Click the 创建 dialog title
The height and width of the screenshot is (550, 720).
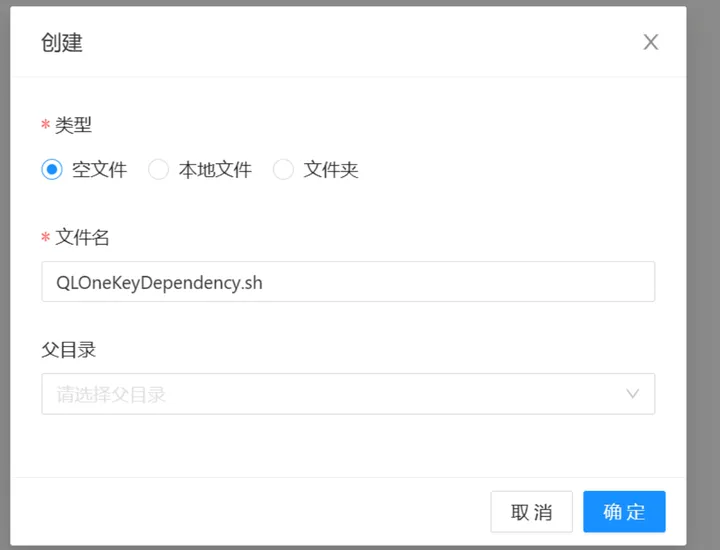pos(62,43)
